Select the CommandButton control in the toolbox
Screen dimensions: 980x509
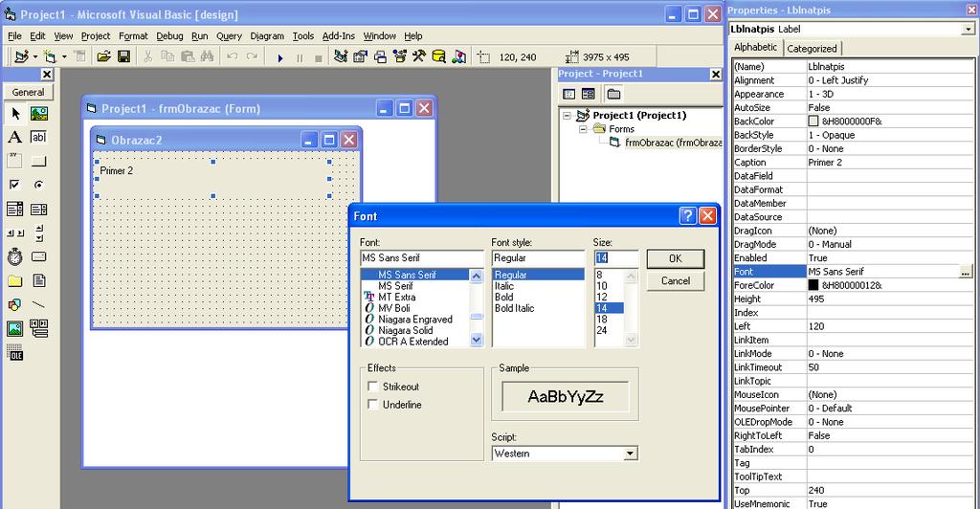point(38,161)
